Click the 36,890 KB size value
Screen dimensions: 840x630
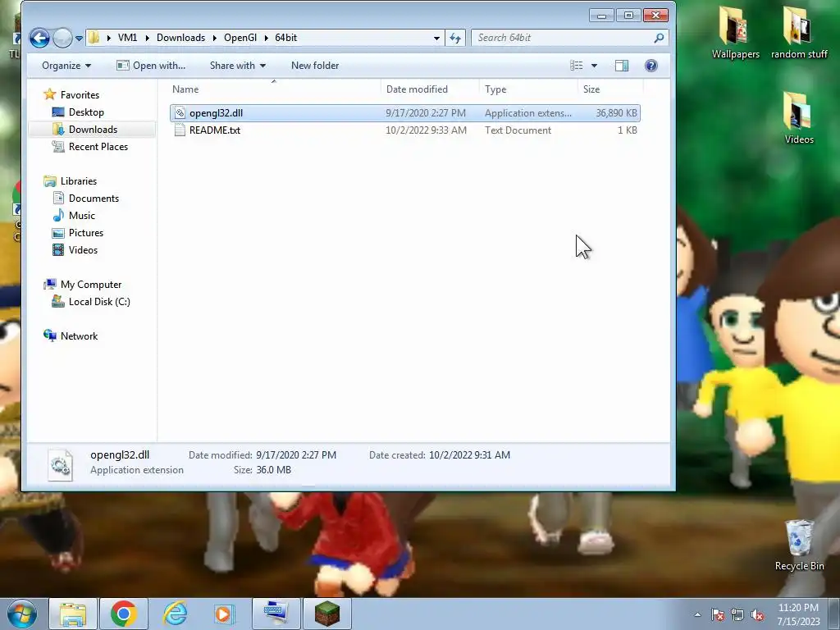coord(616,113)
